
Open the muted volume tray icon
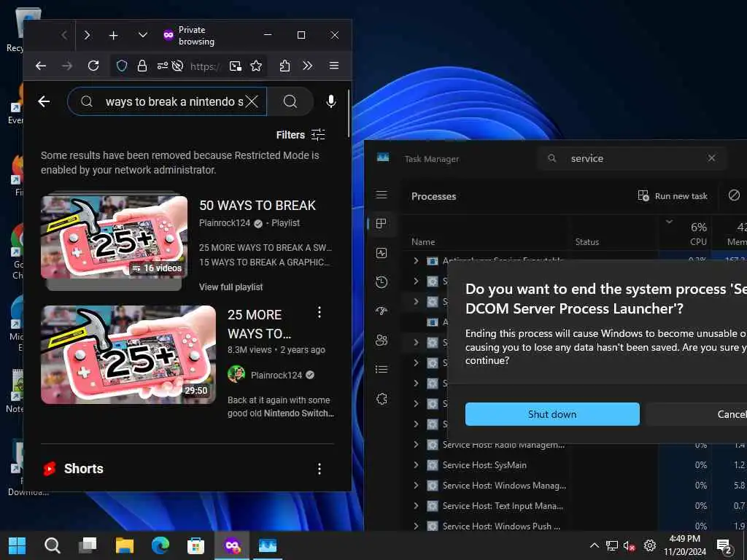click(629, 545)
